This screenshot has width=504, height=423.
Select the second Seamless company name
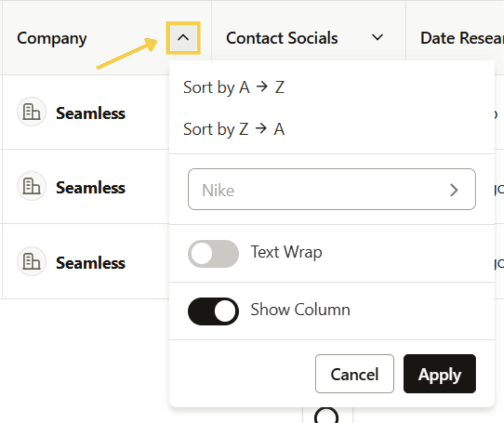point(90,188)
